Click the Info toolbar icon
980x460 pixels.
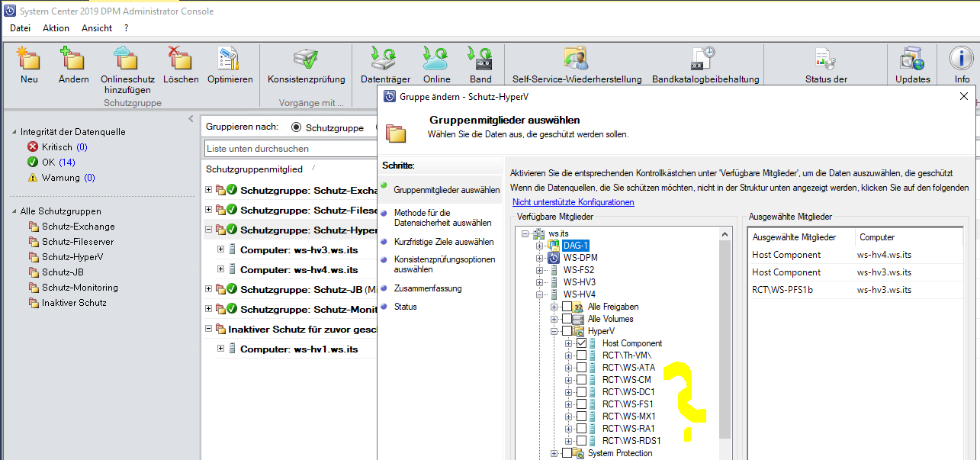coord(961,59)
